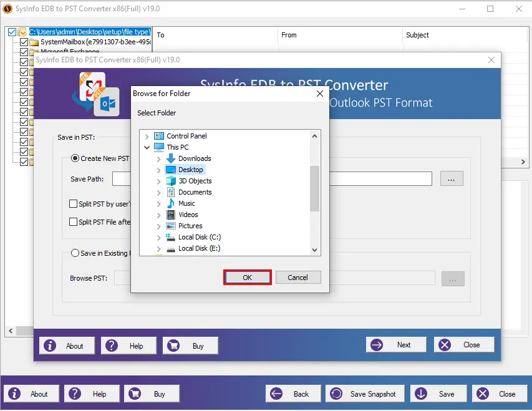Sort by the To column header
532x411 pixels.
216,35
